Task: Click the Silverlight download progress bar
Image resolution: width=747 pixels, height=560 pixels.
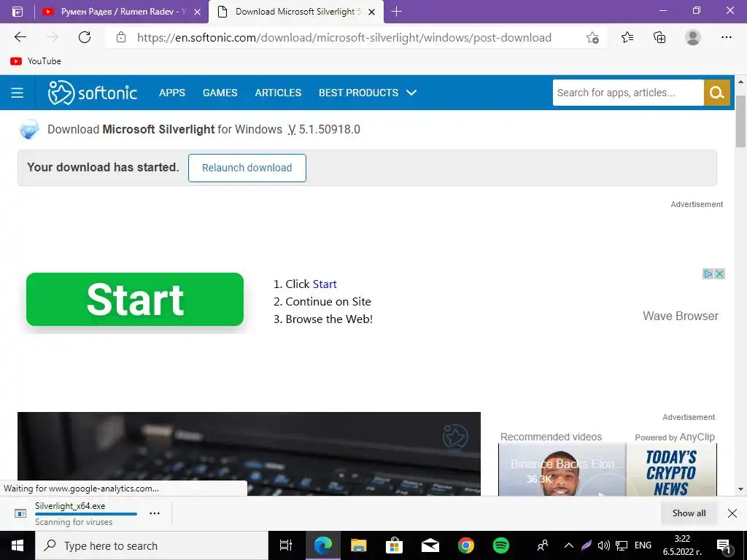Action: 86,514
